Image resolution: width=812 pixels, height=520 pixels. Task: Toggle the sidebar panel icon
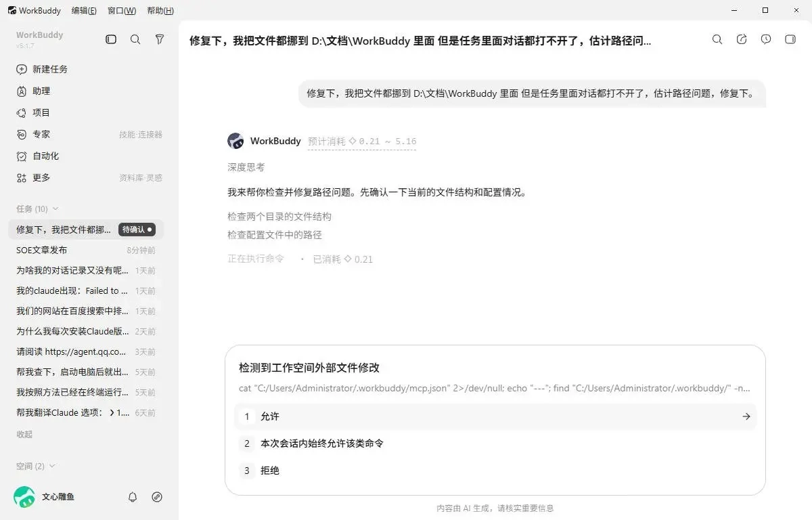tap(111, 40)
